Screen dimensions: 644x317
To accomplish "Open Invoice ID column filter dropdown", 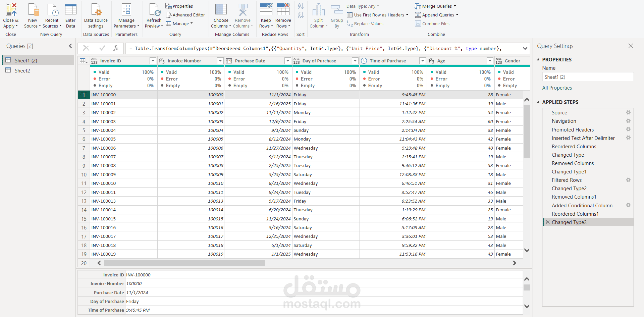I will tap(153, 61).
